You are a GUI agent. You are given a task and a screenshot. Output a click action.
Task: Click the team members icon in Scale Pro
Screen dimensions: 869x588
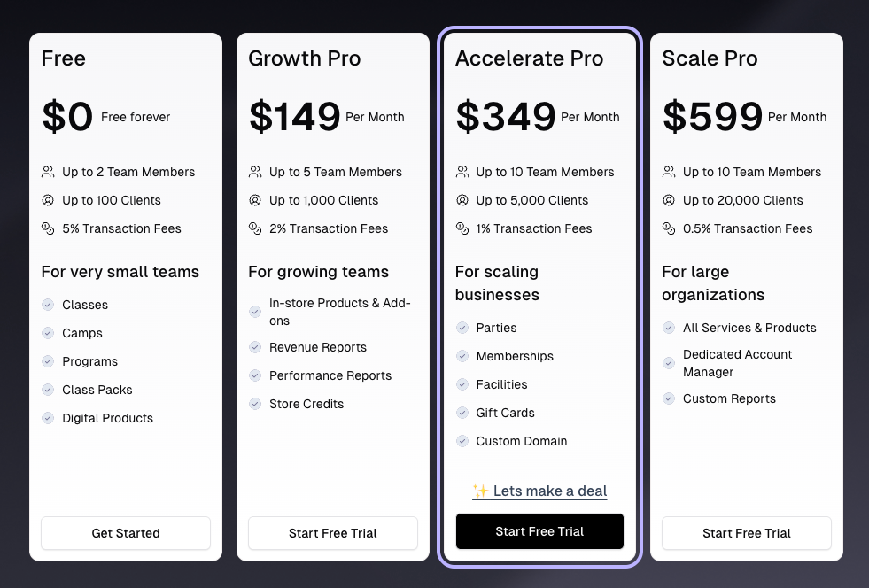coord(669,172)
